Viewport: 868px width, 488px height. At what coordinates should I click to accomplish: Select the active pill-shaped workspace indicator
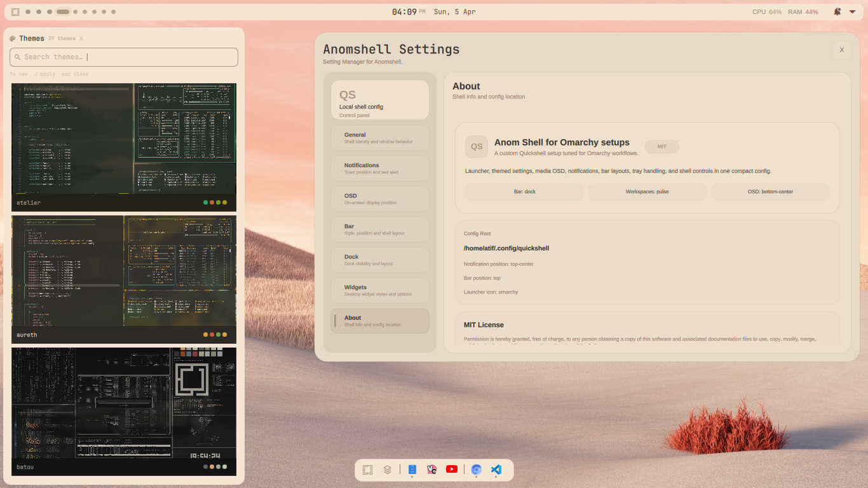coord(63,11)
